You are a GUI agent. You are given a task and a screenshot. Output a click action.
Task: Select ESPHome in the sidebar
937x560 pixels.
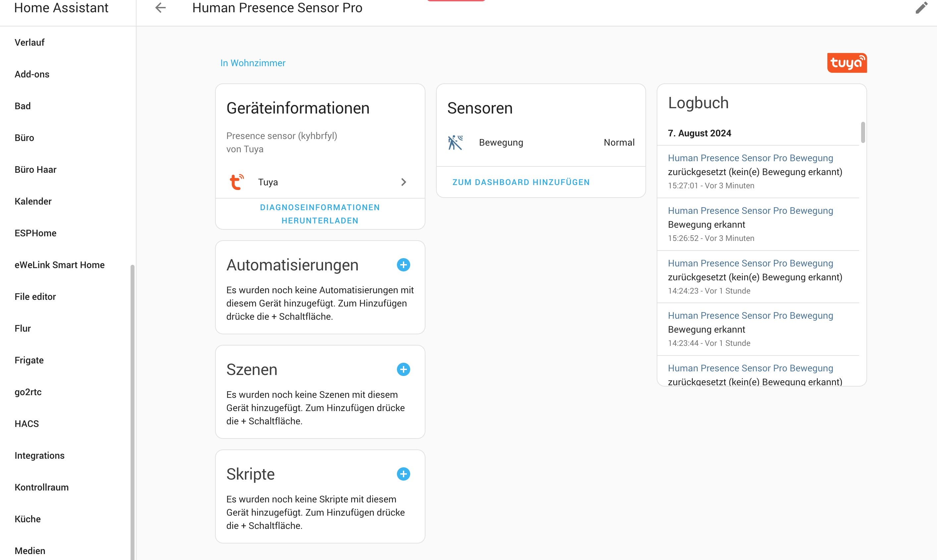[35, 233]
